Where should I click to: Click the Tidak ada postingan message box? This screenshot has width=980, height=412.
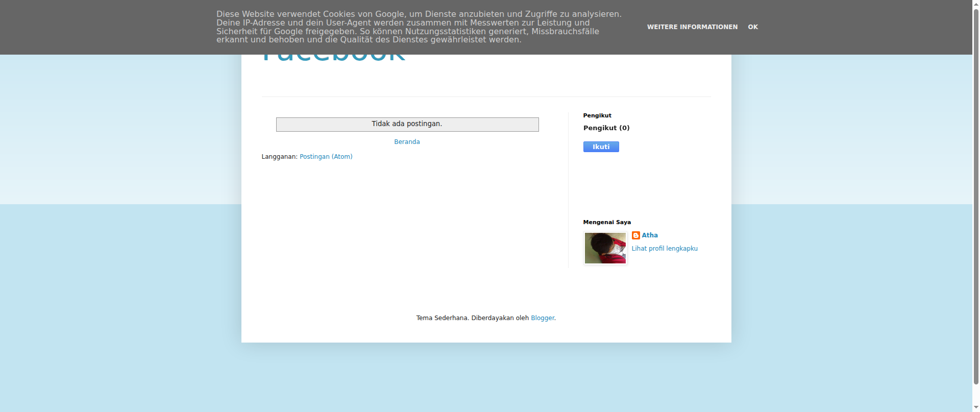407,125
